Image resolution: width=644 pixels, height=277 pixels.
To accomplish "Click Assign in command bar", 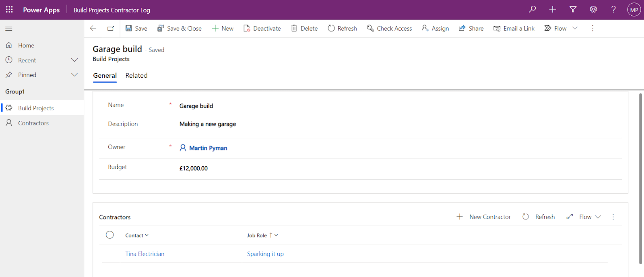I will [x=435, y=28].
